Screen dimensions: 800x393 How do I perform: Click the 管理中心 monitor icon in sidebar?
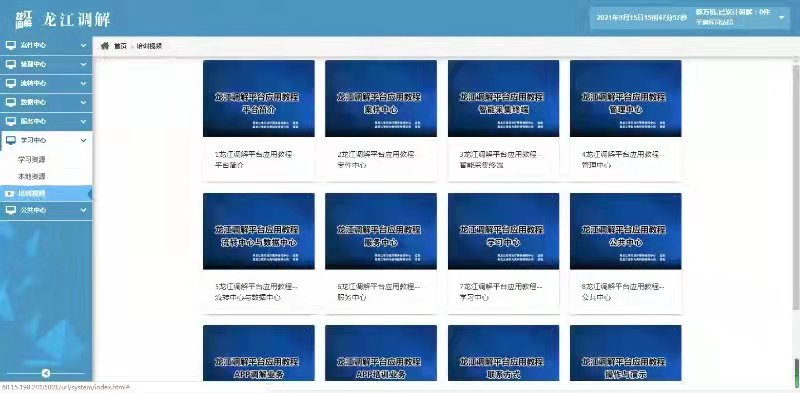coord(11,64)
